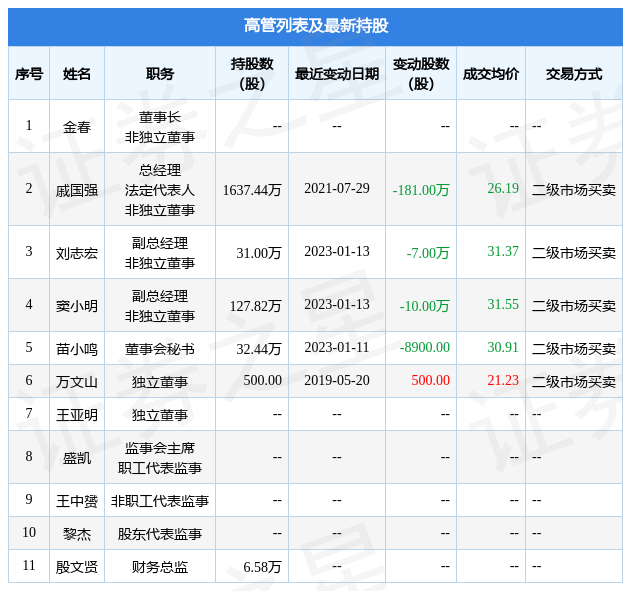623x591 pixels.
Task: Click the name 苗小鸣
Action: (x=77, y=349)
